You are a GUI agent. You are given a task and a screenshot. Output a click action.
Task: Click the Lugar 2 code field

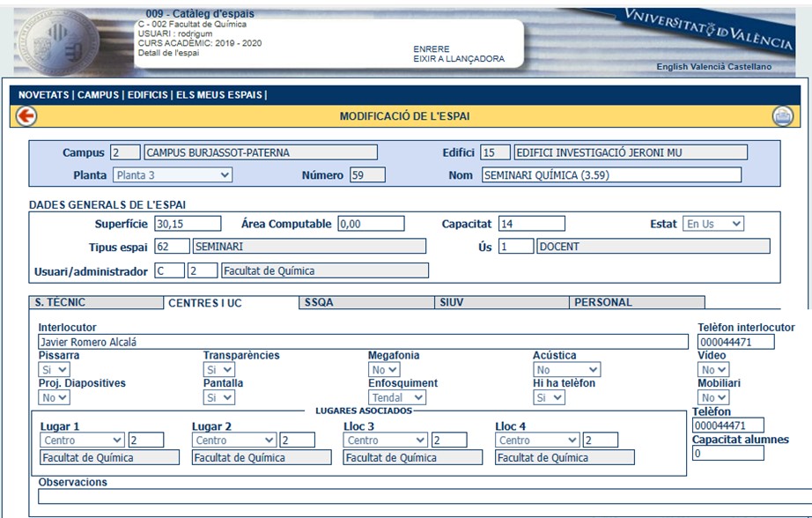point(298,440)
